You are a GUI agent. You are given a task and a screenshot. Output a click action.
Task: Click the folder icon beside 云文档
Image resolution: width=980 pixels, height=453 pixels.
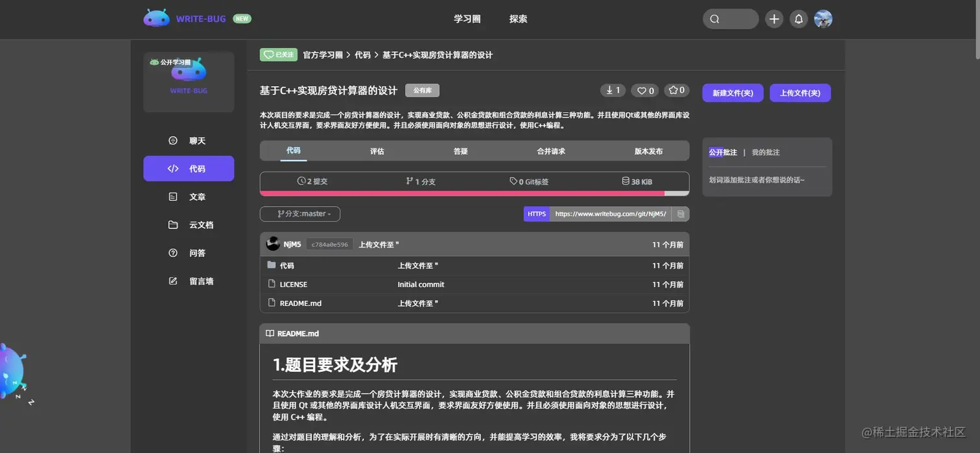(x=173, y=225)
